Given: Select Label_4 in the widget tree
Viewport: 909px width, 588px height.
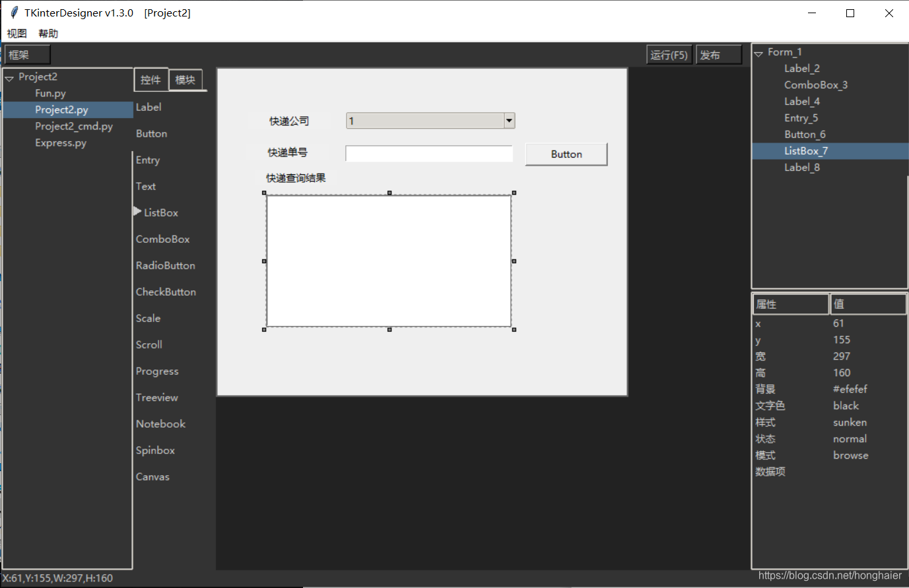Looking at the screenshot, I should point(802,101).
